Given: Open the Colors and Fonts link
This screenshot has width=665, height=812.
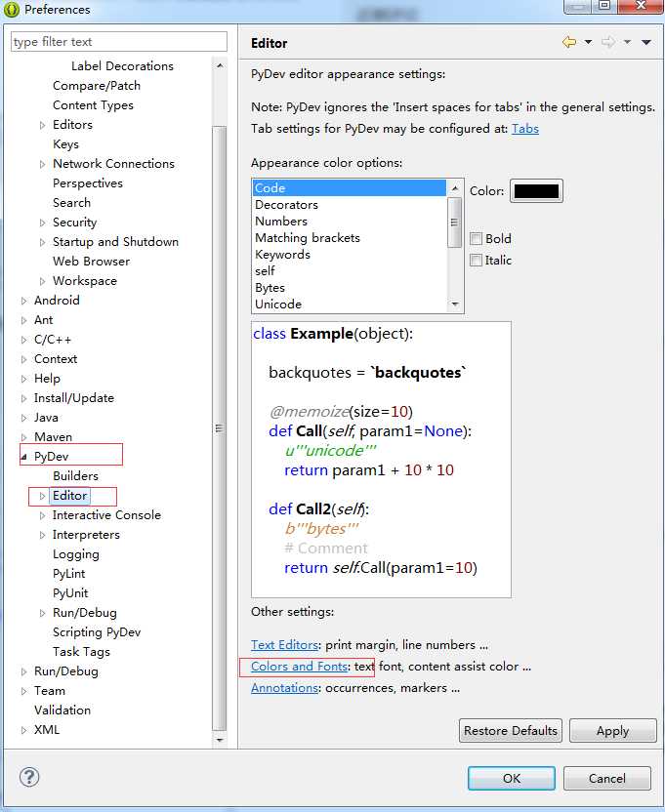Looking at the screenshot, I should pos(299,666).
